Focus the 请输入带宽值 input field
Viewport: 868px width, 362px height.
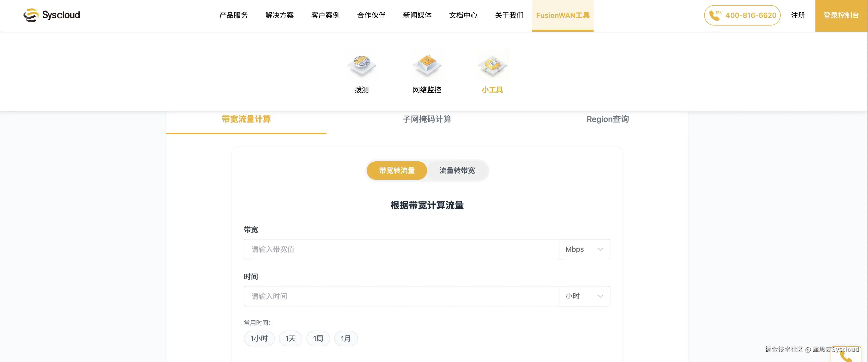pyautogui.click(x=401, y=249)
